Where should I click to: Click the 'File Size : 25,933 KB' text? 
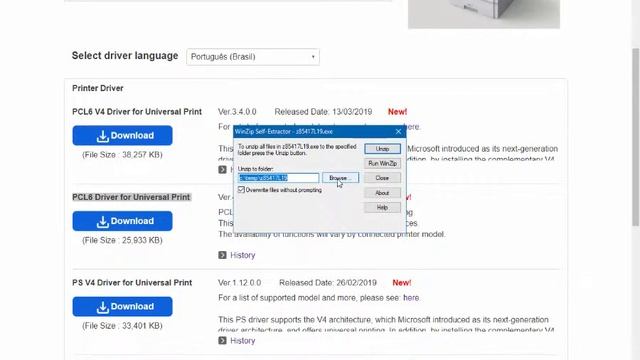point(122,240)
